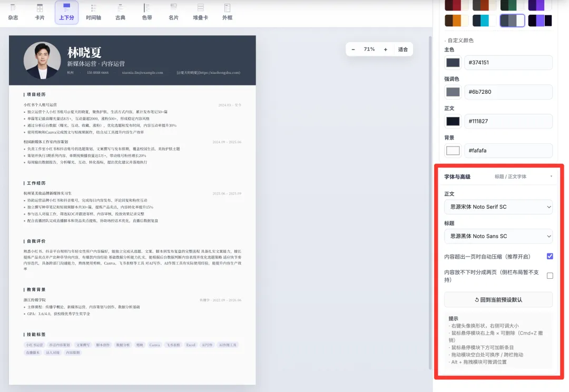Enable 内容放不下时分成两页 checkbox
The height and width of the screenshot is (392, 569).
pos(550,276)
